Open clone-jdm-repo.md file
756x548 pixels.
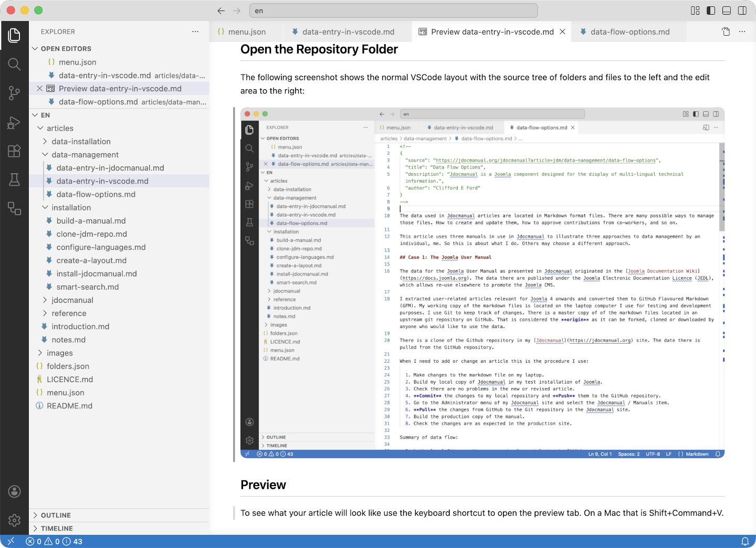click(x=119, y=234)
